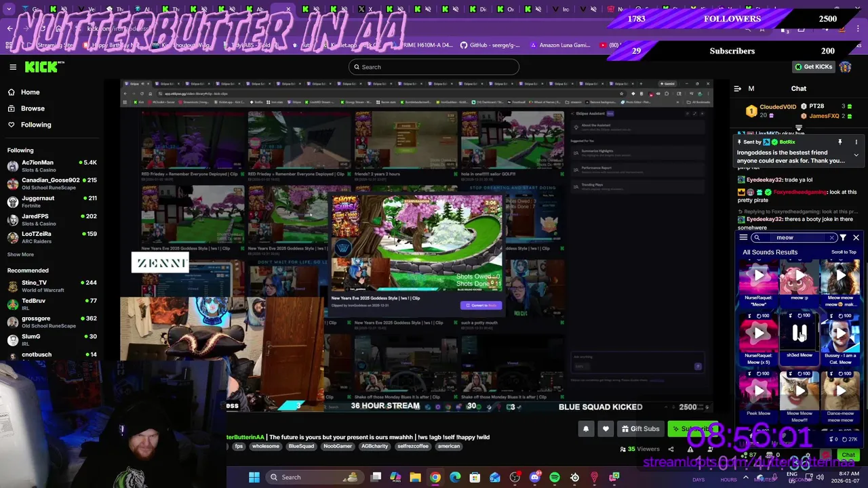The width and height of the screenshot is (868, 488).
Task: Click Gift Subs button
Action: coord(639,429)
